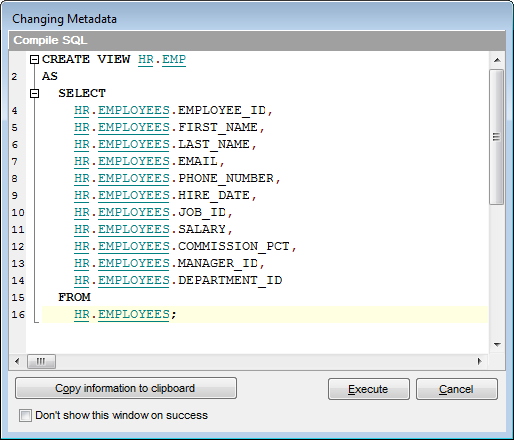Click the horizontal scrollbar thumb
514x440 pixels.
pos(41,361)
